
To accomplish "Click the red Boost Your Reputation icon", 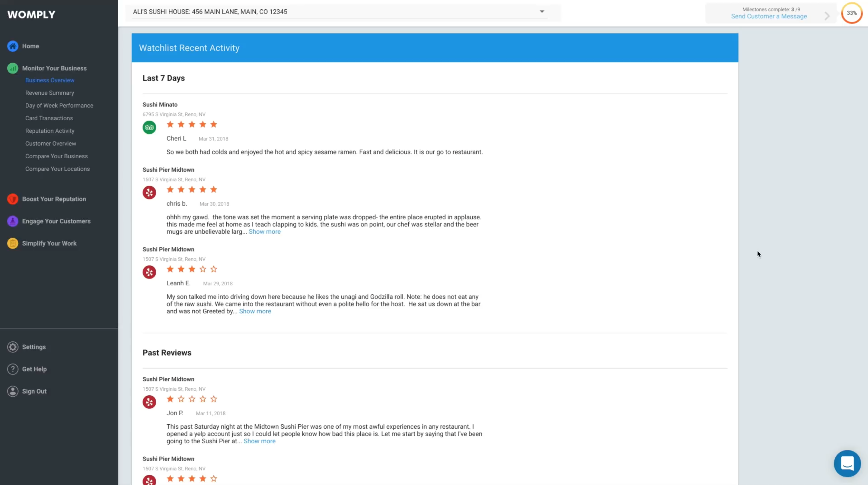I will point(13,199).
